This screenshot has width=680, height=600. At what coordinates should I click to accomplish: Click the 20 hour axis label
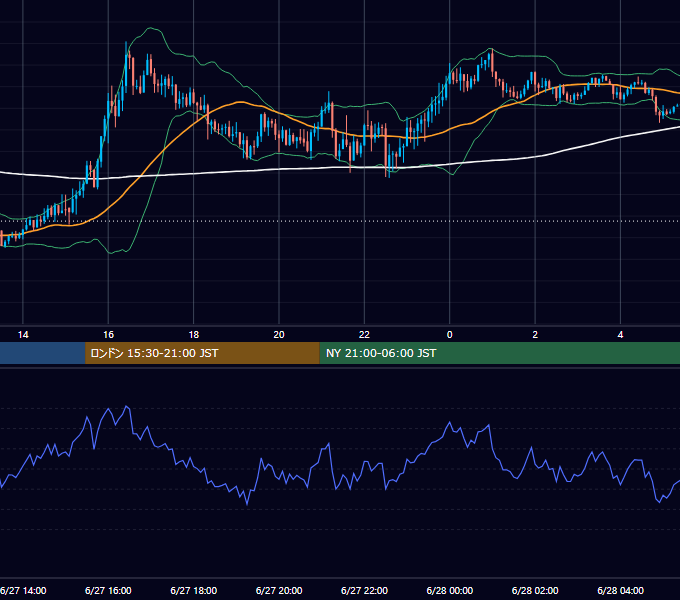[279, 335]
